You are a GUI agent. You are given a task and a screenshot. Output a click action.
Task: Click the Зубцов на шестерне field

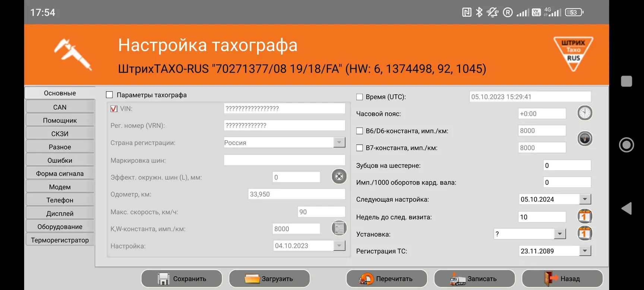(567, 165)
